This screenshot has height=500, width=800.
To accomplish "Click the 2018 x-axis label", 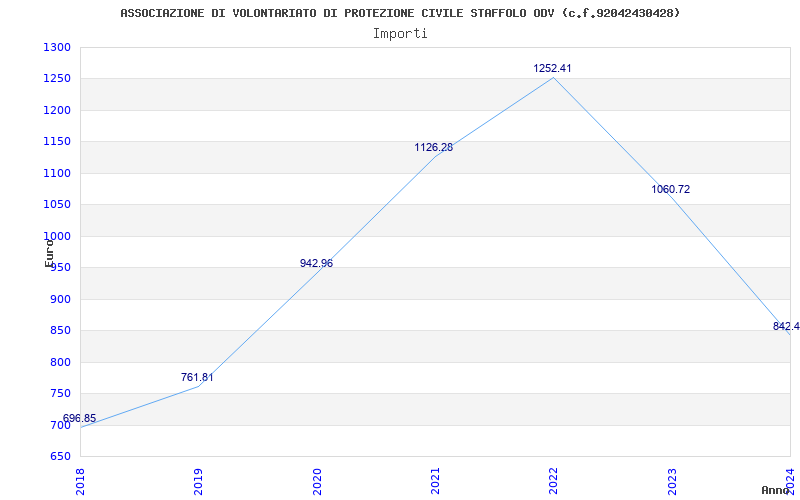I will (81, 482).
